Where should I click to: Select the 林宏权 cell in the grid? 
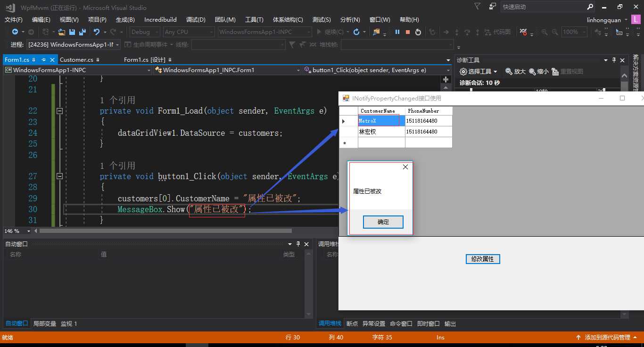pos(381,132)
